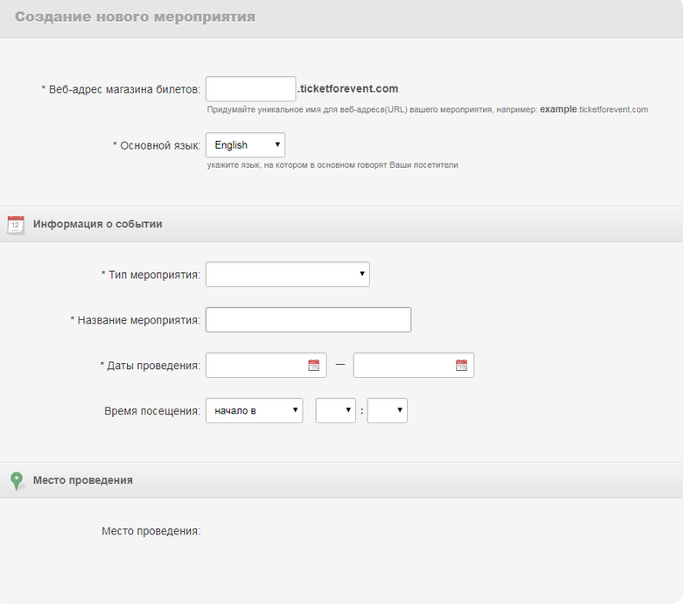Open the Основной язык English dropdown
Image resolution: width=700 pixels, height=614 pixels.
pos(245,145)
